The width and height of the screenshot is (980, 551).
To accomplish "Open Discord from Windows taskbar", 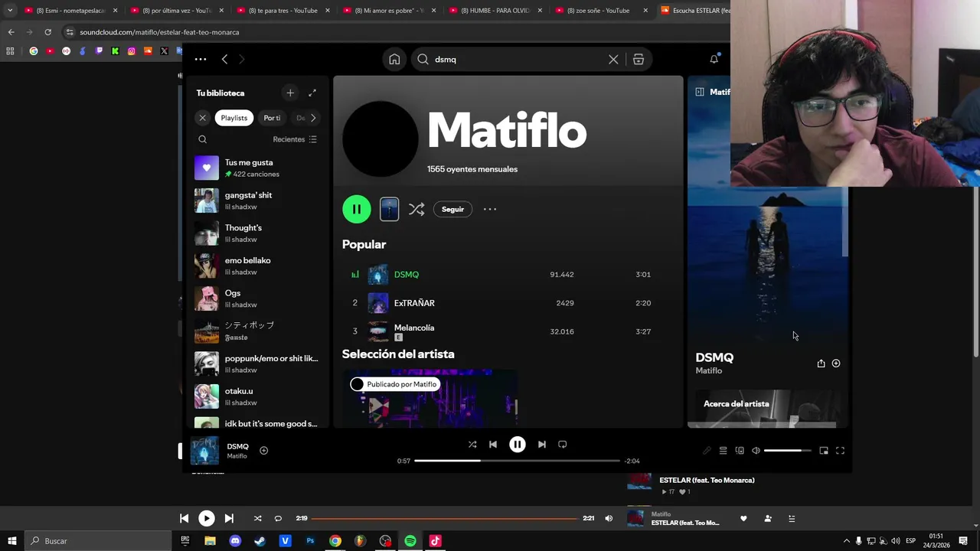I will pyautogui.click(x=235, y=541).
